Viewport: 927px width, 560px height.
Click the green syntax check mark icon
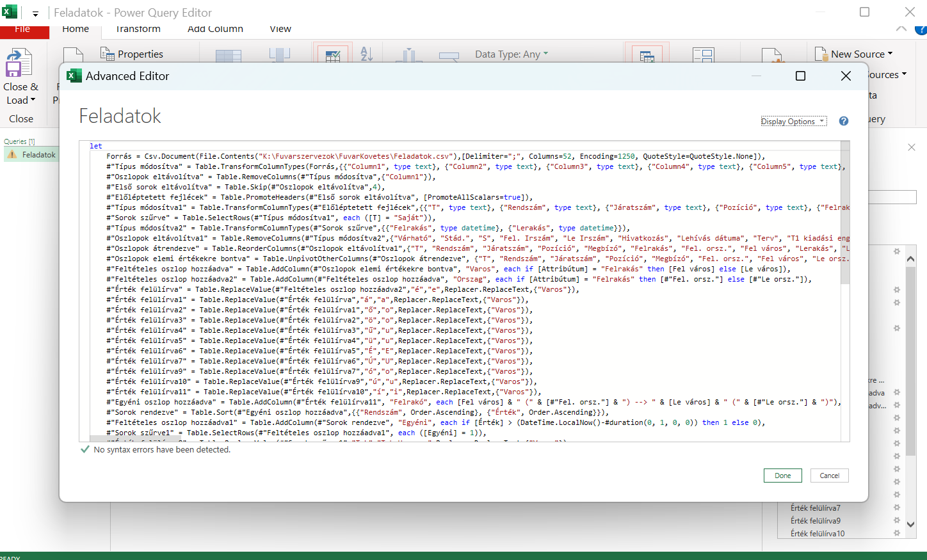click(85, 449)
